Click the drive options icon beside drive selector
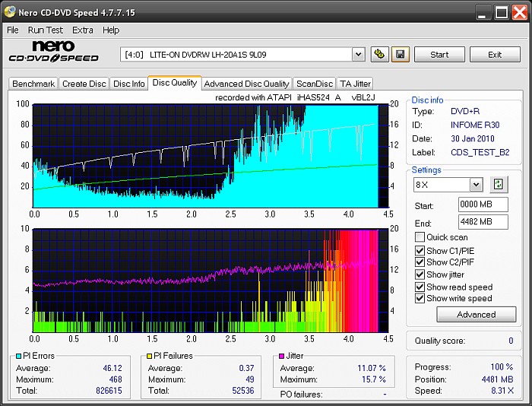Viewport: 532px width, 406px height. (380, 55)
